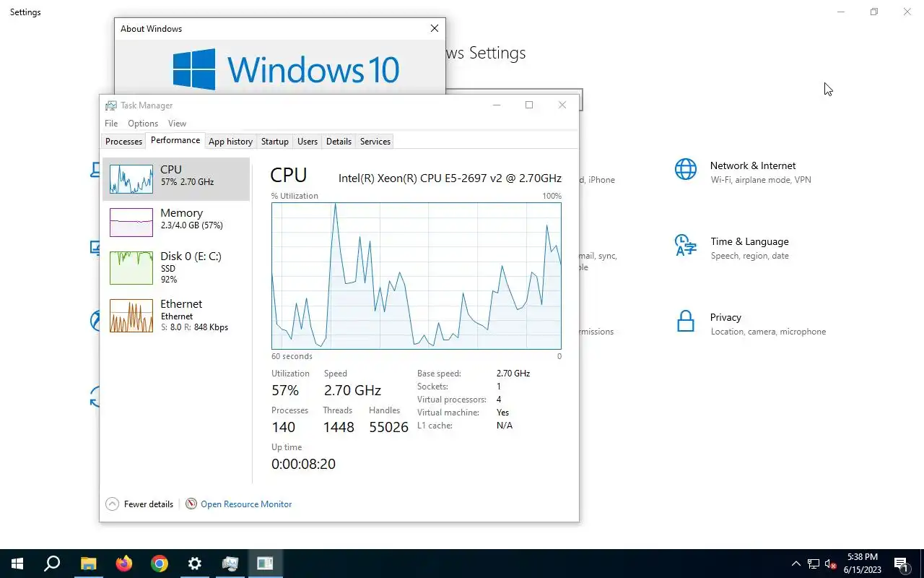Switch to the Processes tab
924x578 pixels.
coord(123,142)
